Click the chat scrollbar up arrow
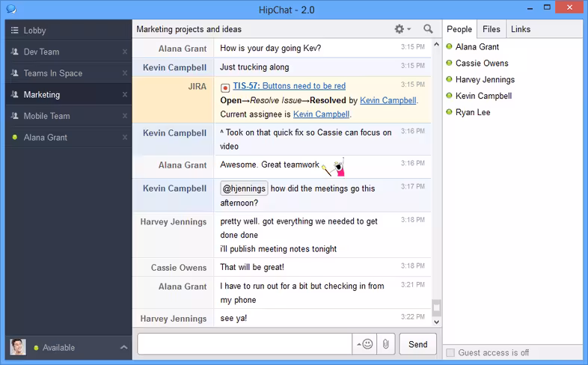 coord(436,44)
